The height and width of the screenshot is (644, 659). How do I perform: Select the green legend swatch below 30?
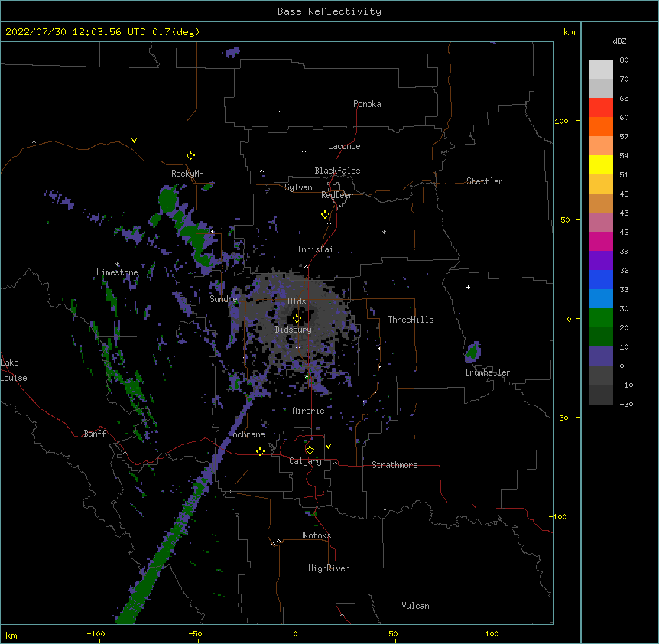tap(601, 318)
